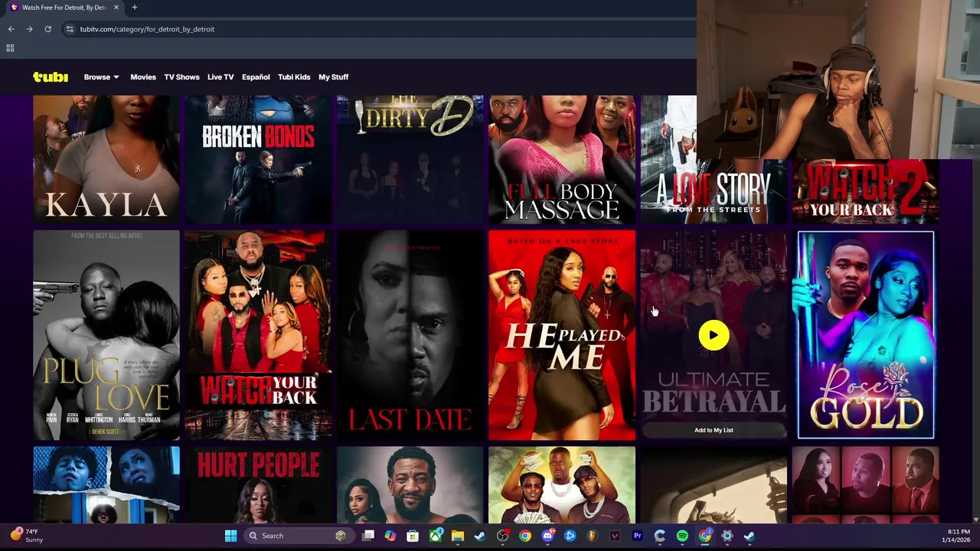Select The Dirty D poster
The width and height of the screenshot is (980, 551).
tap(410, 159)
